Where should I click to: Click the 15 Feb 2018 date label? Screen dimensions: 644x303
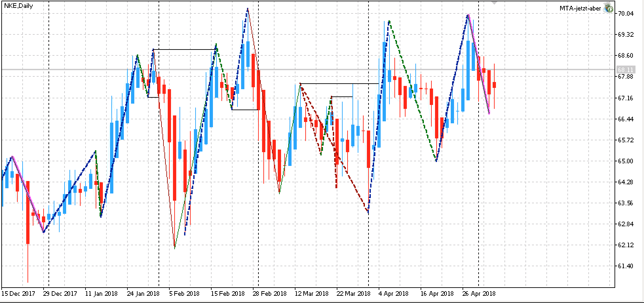click(x=228, y=293)
